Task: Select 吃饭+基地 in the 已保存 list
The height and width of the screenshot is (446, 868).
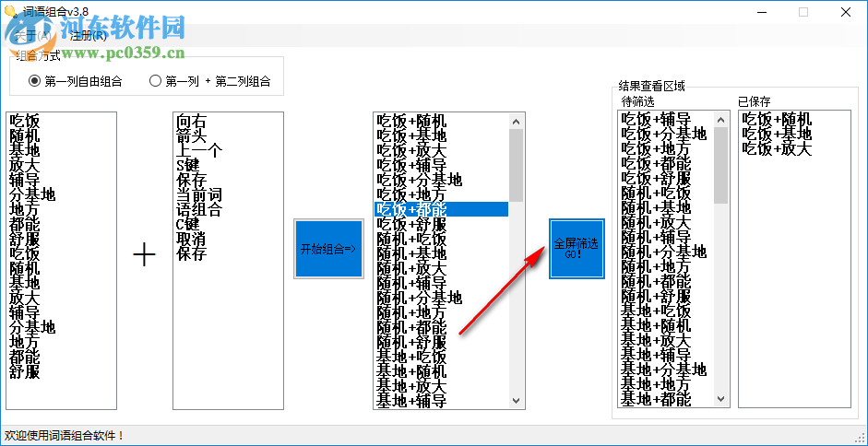Action: 777,134
